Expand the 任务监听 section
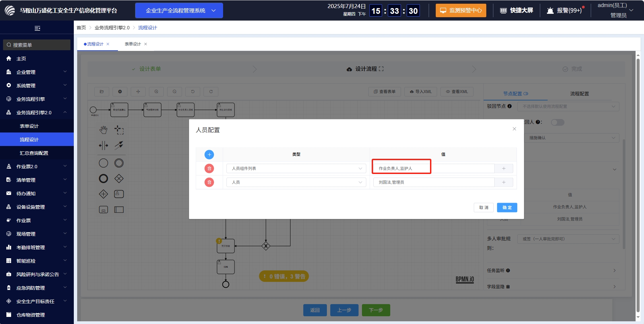Viewport: 644px width, 324px height. click(553, 270)
